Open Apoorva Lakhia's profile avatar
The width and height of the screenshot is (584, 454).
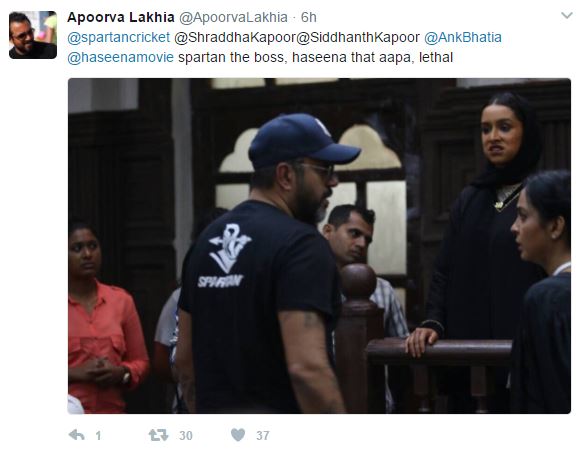point(33,35)
